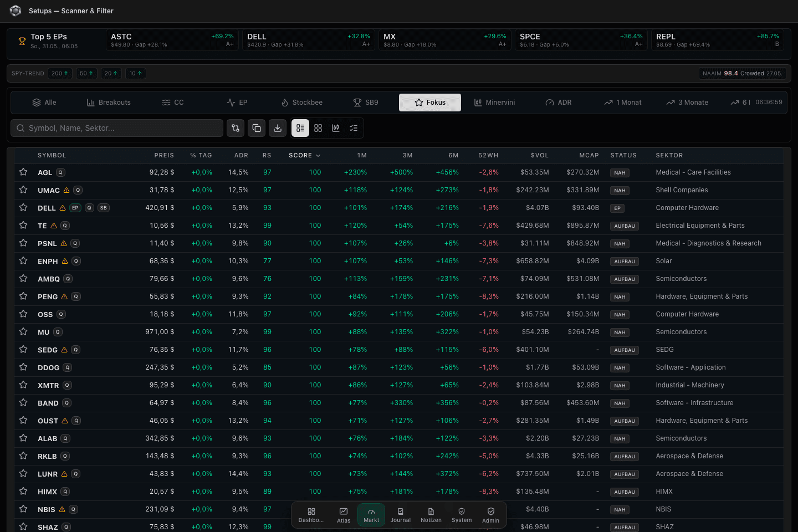Click the warning icon beside PENG

click(64, 296)
